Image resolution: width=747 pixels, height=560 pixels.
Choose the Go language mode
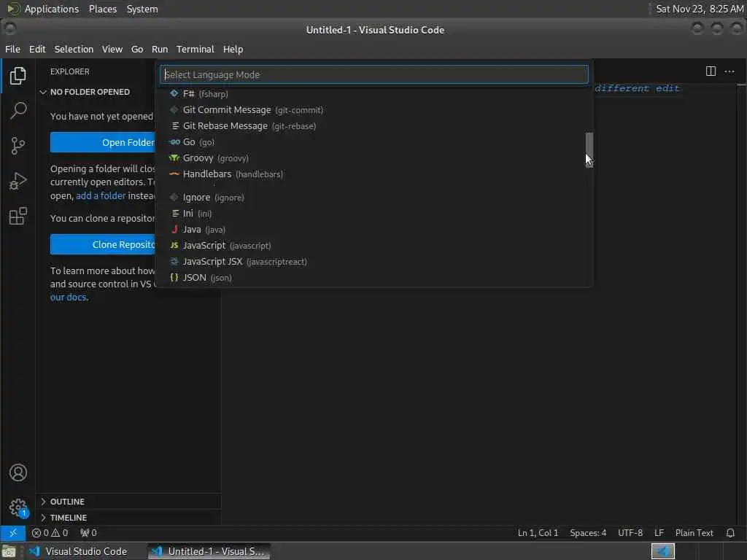click(x=374, y=142)
